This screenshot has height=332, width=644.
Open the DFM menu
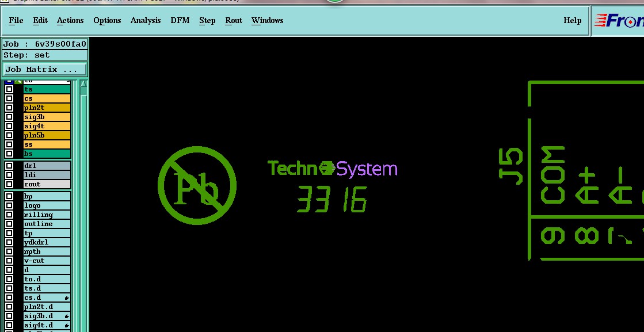click(180, 21)
